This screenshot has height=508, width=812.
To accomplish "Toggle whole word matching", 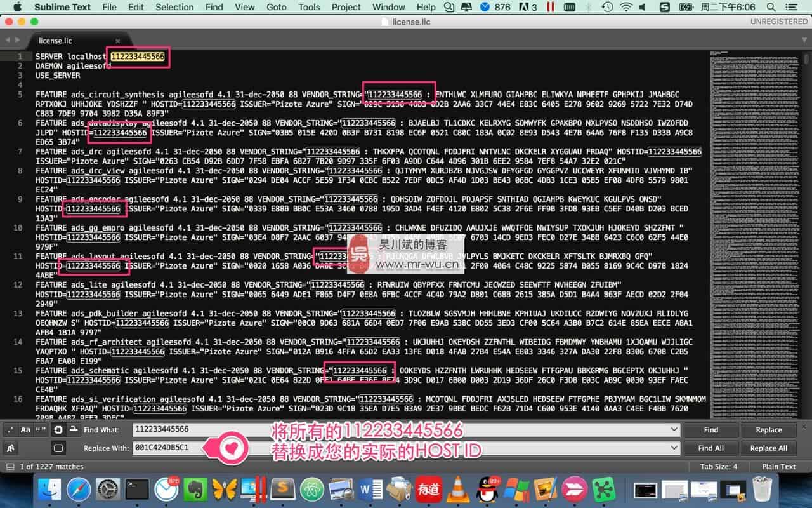I will 41,430.
